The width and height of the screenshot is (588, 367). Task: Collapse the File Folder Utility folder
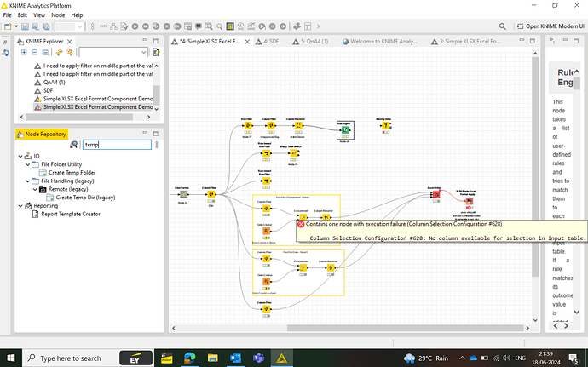(x=28, y=164)
